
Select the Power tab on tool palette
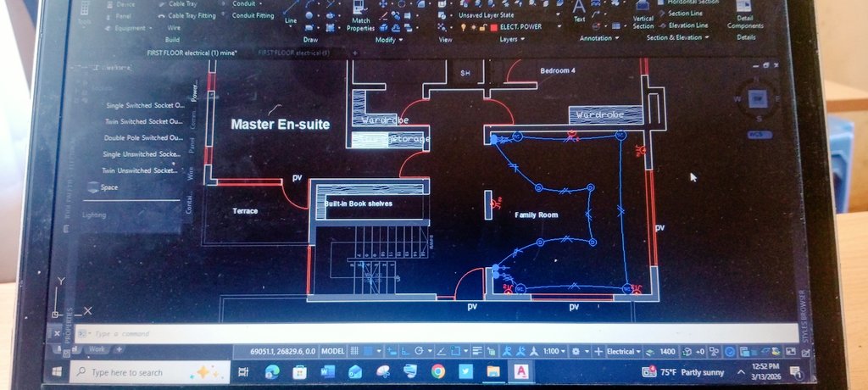(x=194, y=91)
